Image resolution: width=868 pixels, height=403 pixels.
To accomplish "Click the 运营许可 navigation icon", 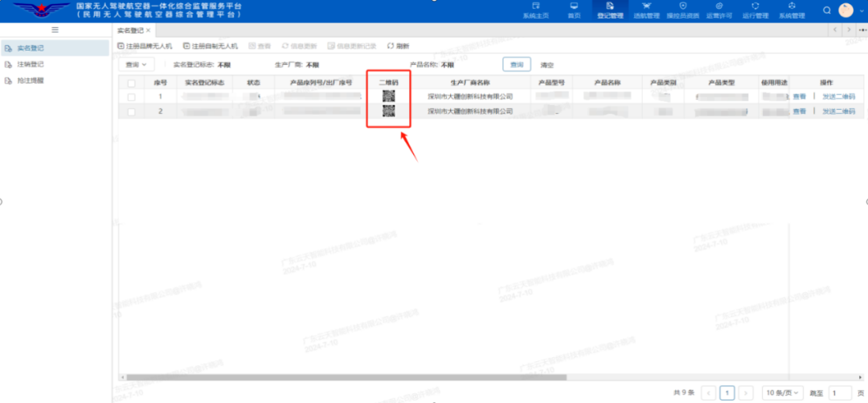I will click(719, 6).
